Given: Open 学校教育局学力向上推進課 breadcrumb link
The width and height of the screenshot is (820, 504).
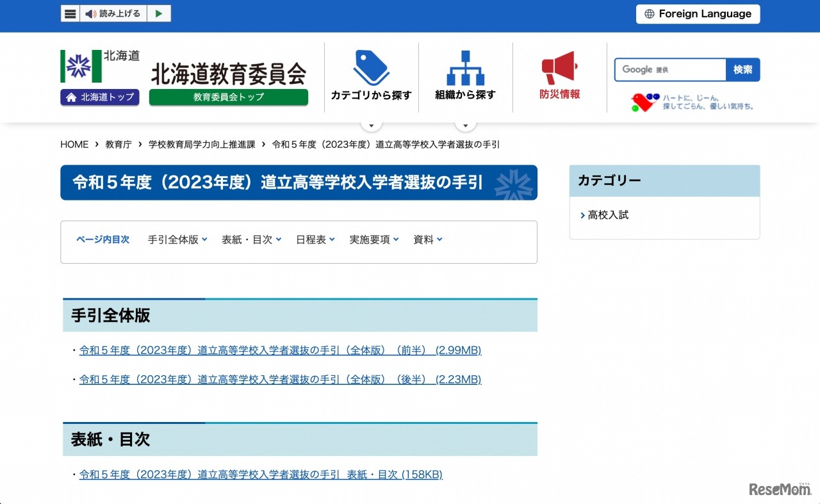Looking at the screenshot, I should (x=202, y=145).
